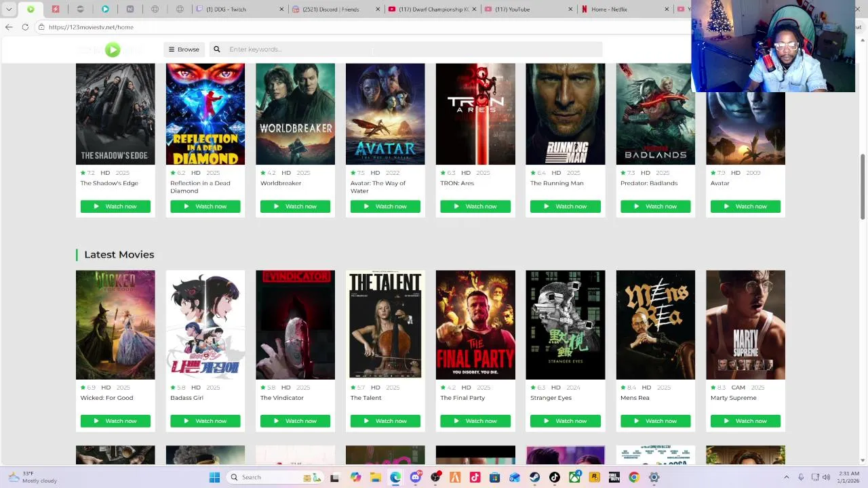The image size is (868, 488).
Task: Switch to the Dwarf Championship YouTube tab
Action: pos(433,9)
